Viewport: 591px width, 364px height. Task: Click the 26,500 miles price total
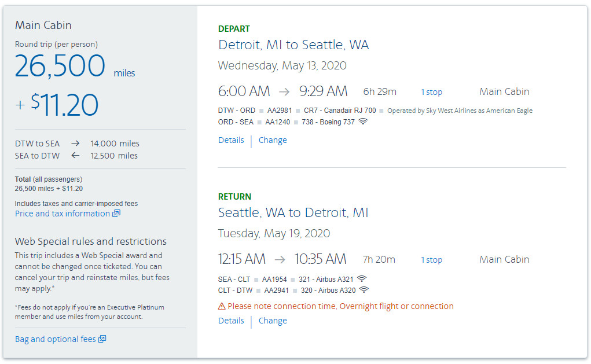click(x=60, y=66)
